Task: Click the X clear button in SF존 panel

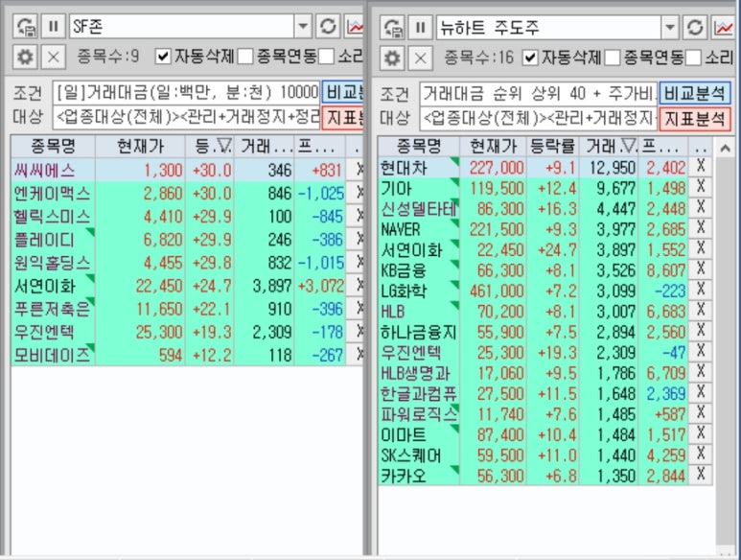Action: click(53, 58)
